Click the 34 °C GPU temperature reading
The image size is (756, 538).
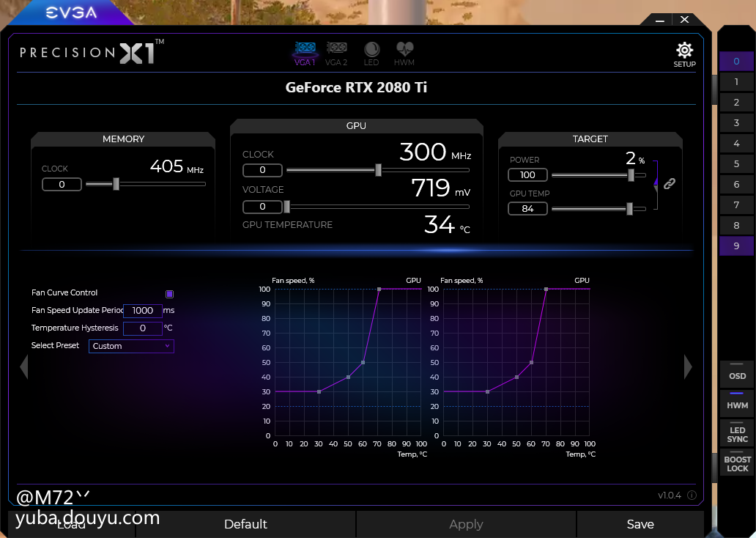click(x=447, y=224)
